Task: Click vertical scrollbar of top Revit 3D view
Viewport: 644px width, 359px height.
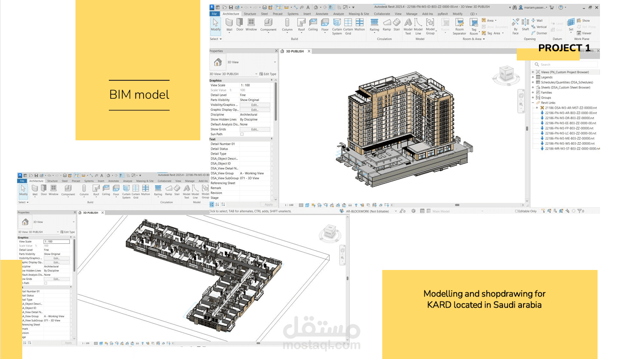Action: [x=527, y=129]
